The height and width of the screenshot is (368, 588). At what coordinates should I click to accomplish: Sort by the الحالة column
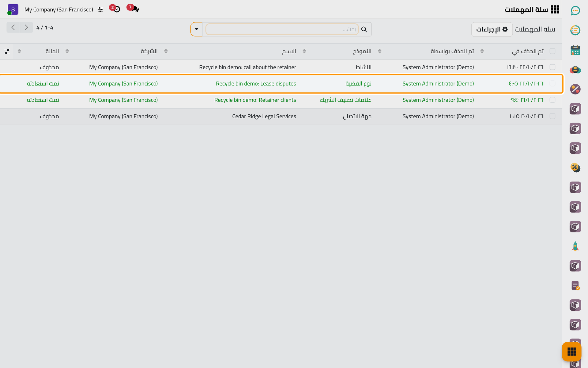pyautogui.click(x=52, y=51)
